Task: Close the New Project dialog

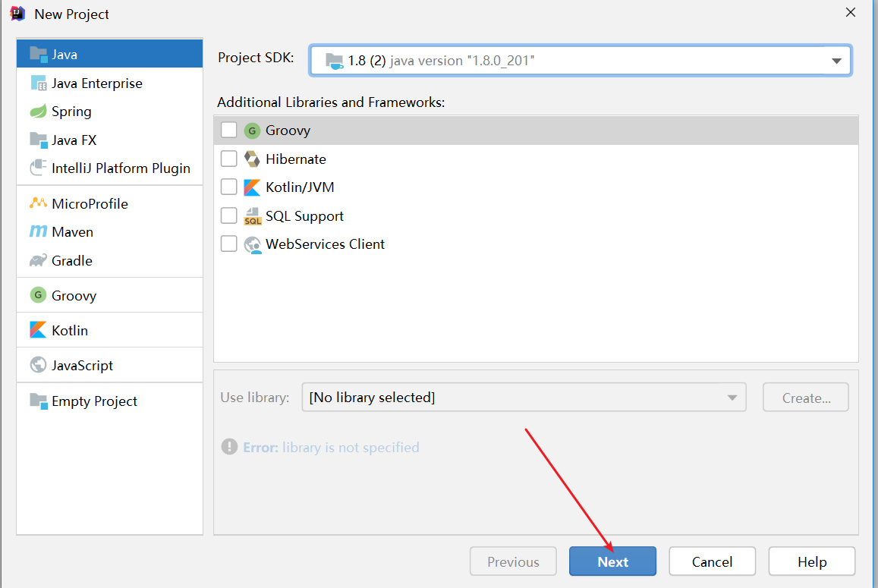Action: pos(851,12)
